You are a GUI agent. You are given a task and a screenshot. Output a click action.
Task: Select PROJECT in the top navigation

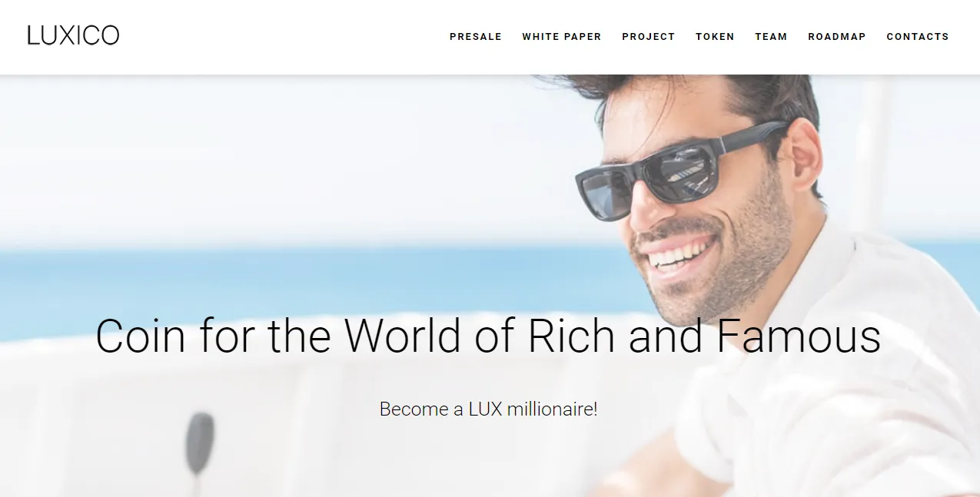point(649,36)
